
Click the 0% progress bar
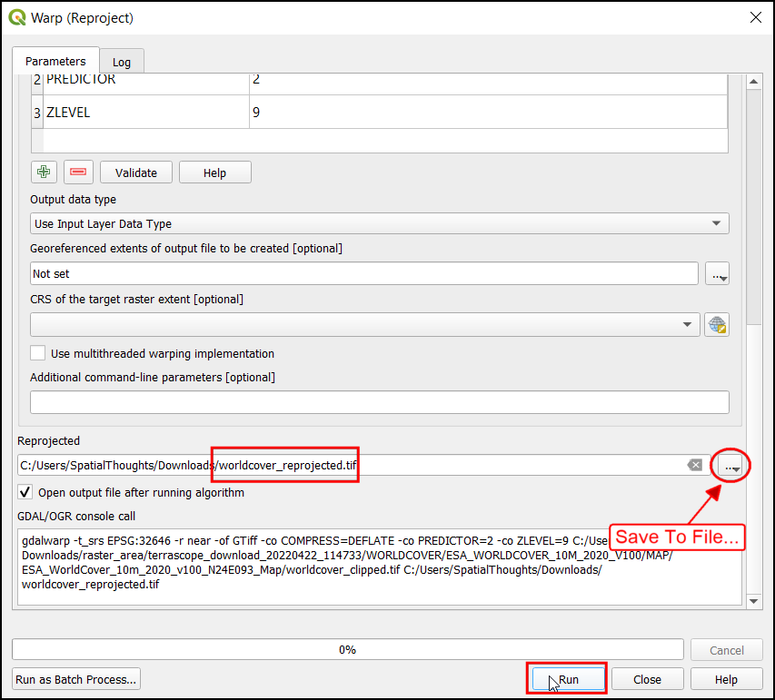pos(347,649)
